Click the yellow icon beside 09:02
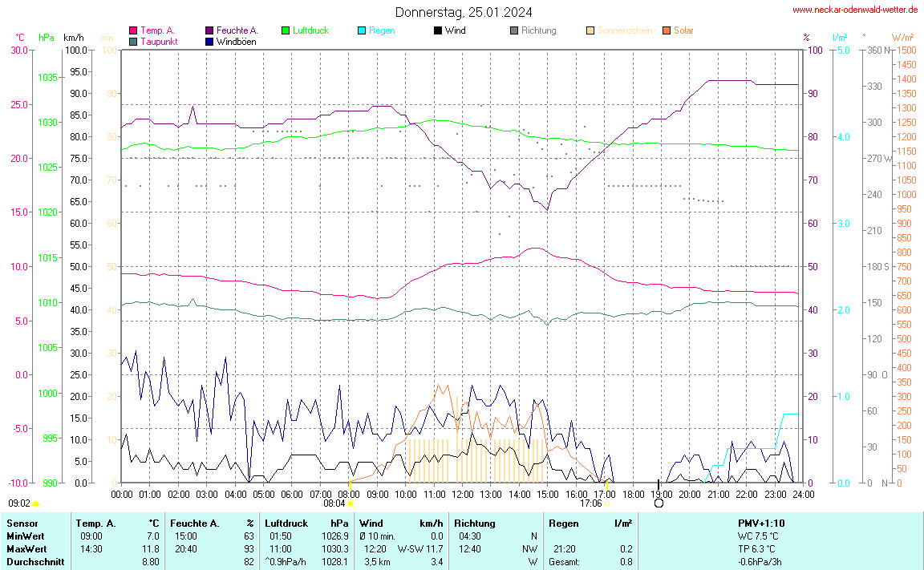Viewport: 924px width, 570px height. pyautogui.click(x=36, y=503)
